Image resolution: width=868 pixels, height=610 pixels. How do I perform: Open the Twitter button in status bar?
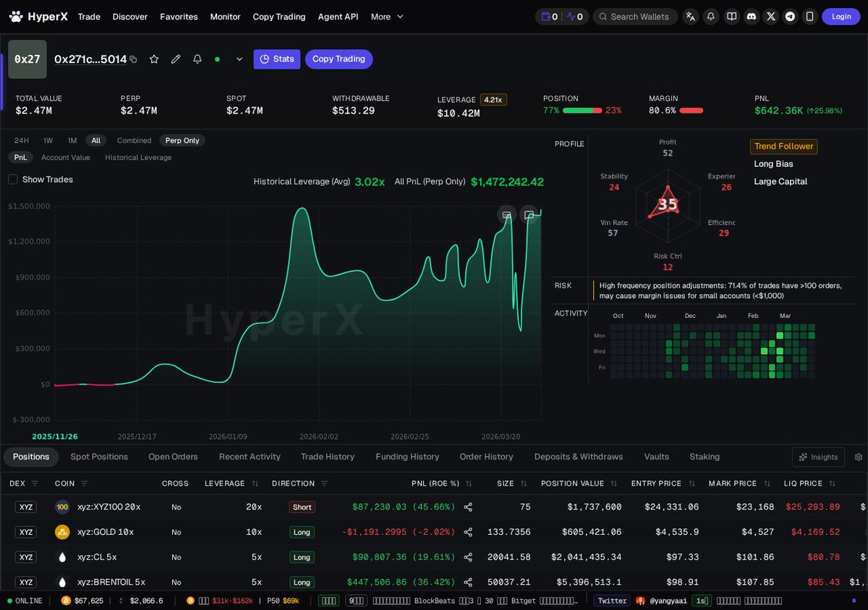click(613, 601)
